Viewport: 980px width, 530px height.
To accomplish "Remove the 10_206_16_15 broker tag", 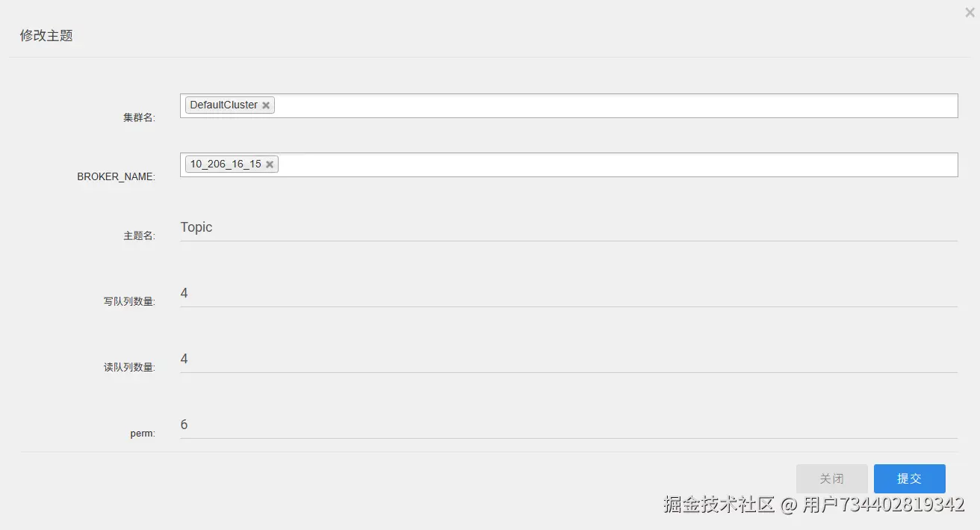I will (270, 164).
